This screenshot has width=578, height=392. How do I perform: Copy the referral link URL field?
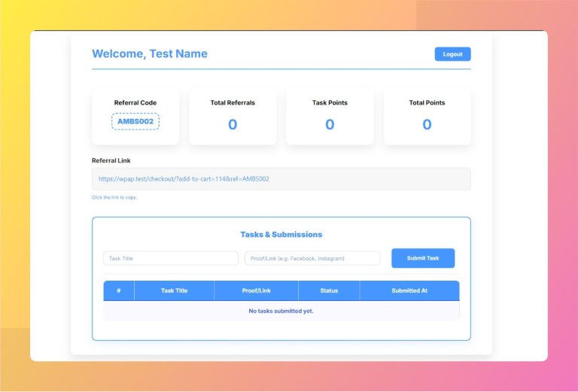[x=281, y=179]
